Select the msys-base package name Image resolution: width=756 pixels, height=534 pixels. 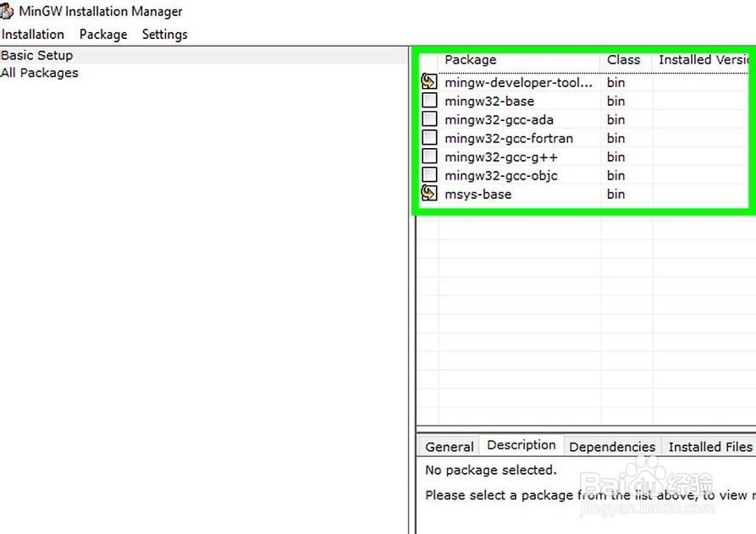[477, 195]
